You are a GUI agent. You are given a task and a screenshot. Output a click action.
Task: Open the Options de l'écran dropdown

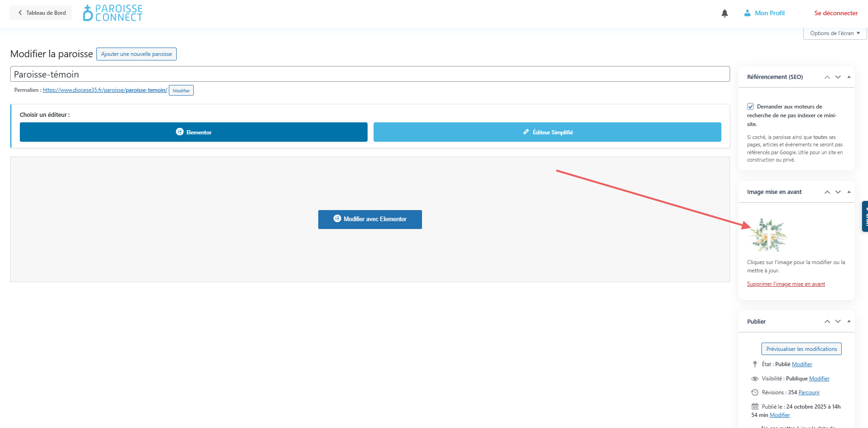click(834, 33)
